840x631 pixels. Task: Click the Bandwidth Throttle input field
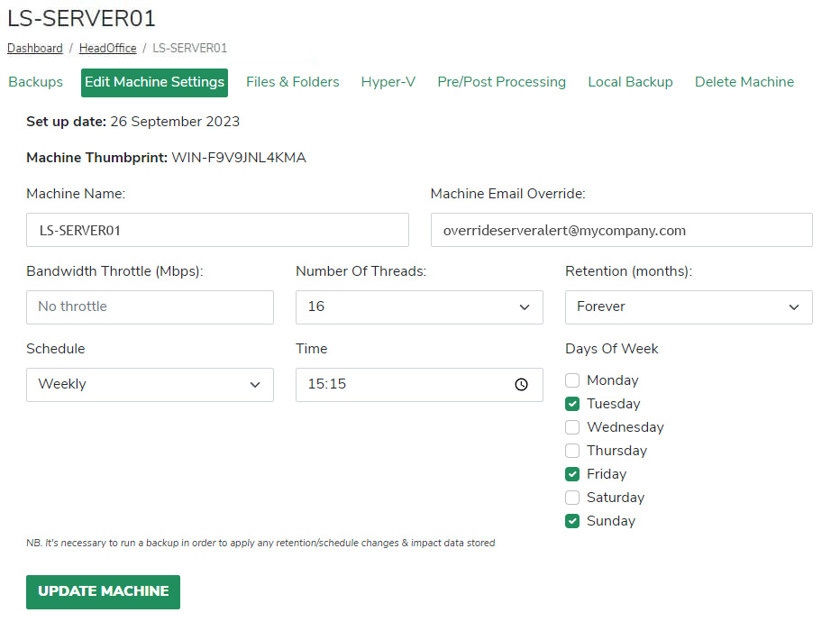point(150,307)
